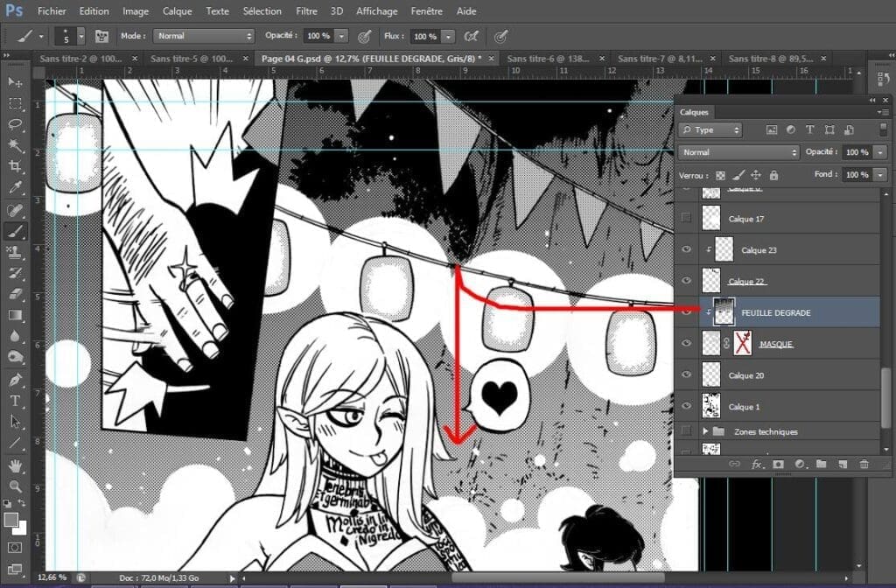Open layer Fond fill arrow
This screenshot has height=588, width=896.
pos(880,174)
